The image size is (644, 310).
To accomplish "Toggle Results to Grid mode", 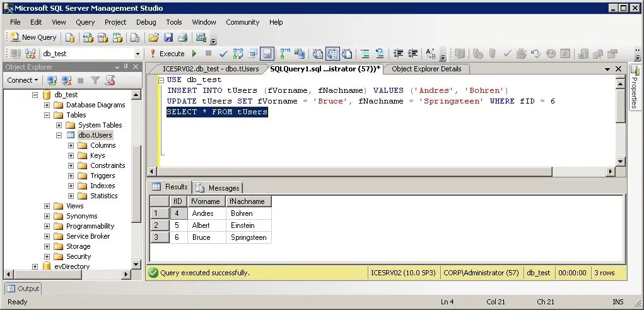I will (332, 54).
